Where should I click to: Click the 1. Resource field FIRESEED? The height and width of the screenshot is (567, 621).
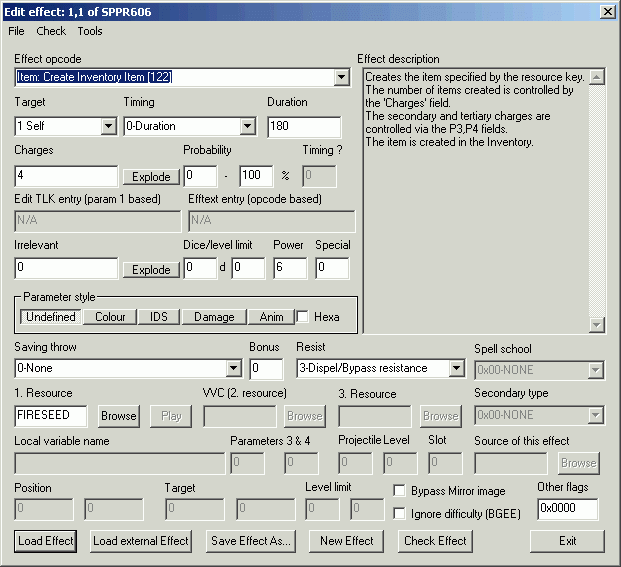pos(51,416)
